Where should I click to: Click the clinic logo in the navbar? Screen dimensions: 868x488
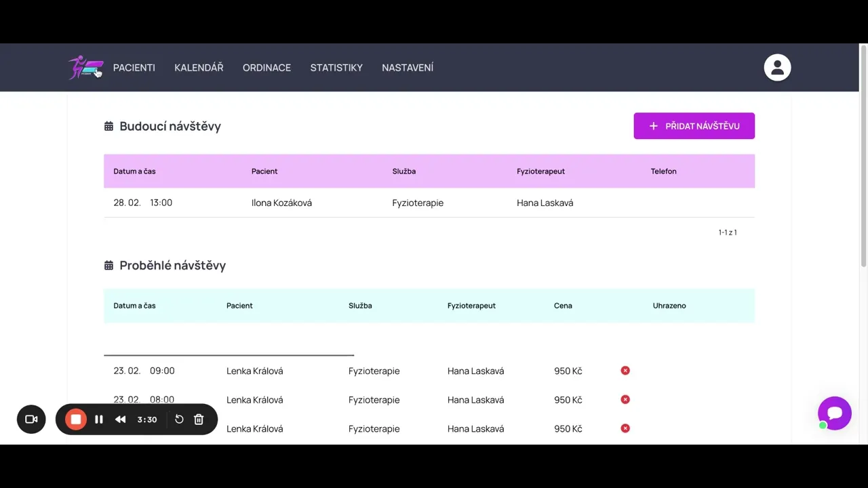85,68
